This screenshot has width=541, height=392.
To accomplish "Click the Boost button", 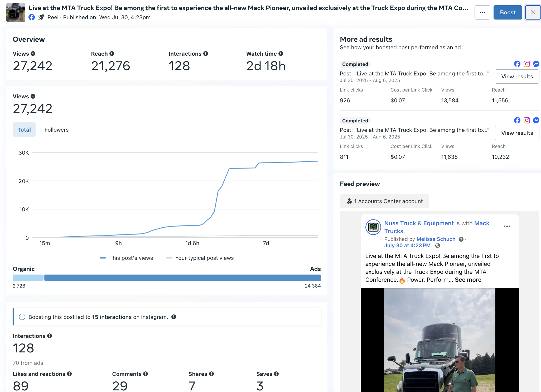I will pyautogui.click(x=508, y=12).
